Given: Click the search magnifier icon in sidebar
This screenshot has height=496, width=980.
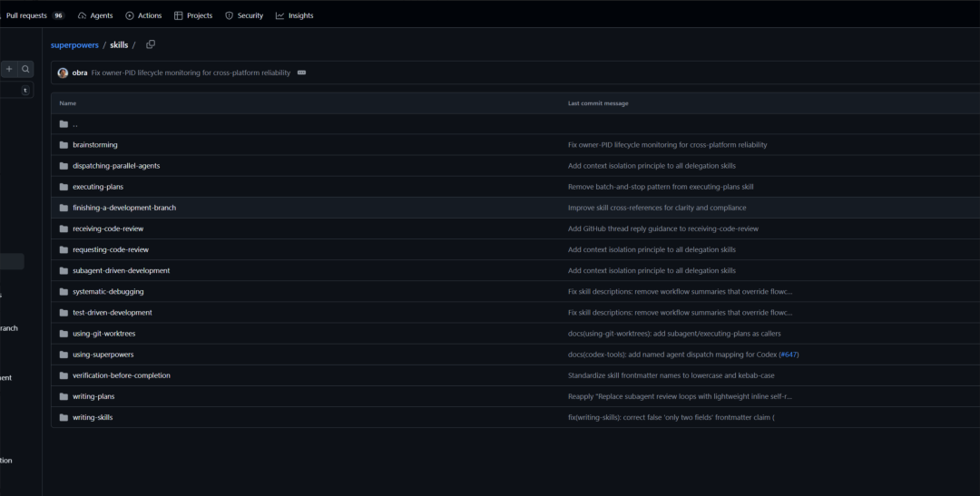Looking at the screenshot, I should 25,69.
